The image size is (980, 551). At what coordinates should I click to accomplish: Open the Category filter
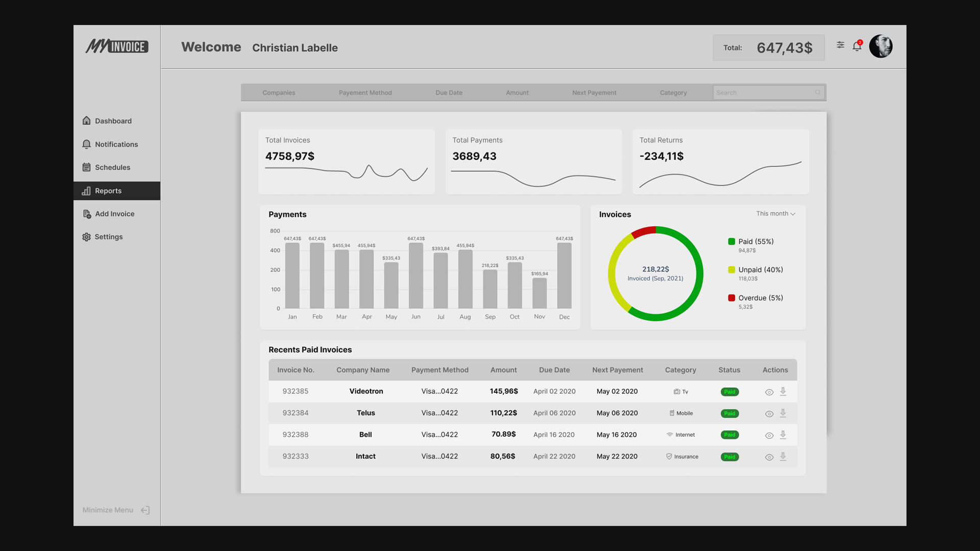[x=673, y=93]
